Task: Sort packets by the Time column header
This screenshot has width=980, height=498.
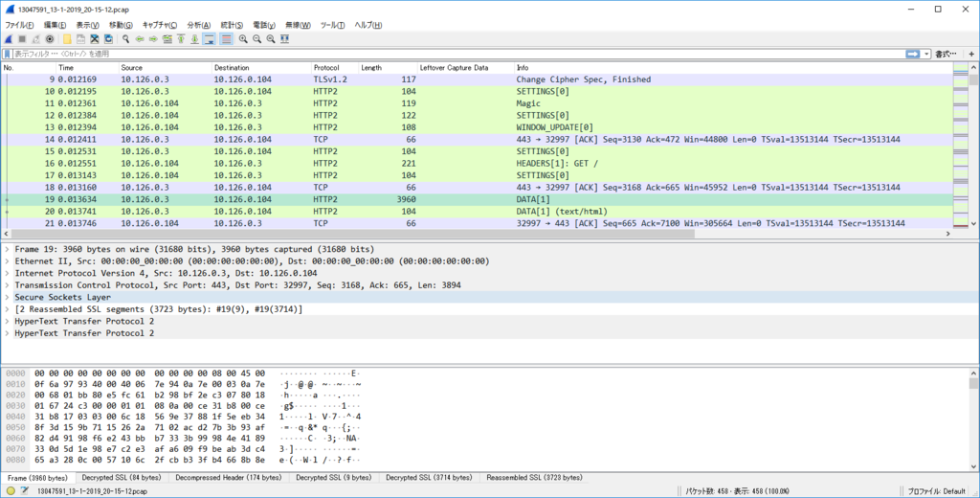Action: [87, 68]
